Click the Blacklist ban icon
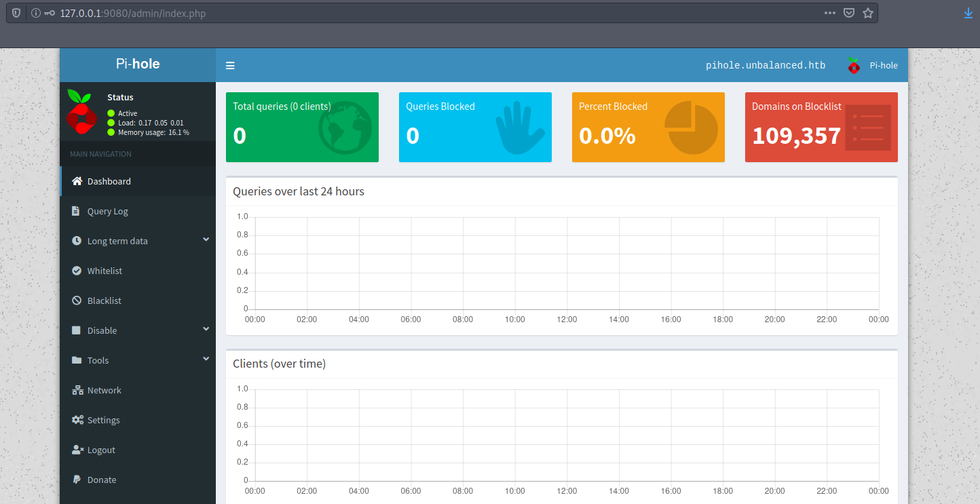The height and width of the screenshot is (504, 980). [x=77, y=301]
